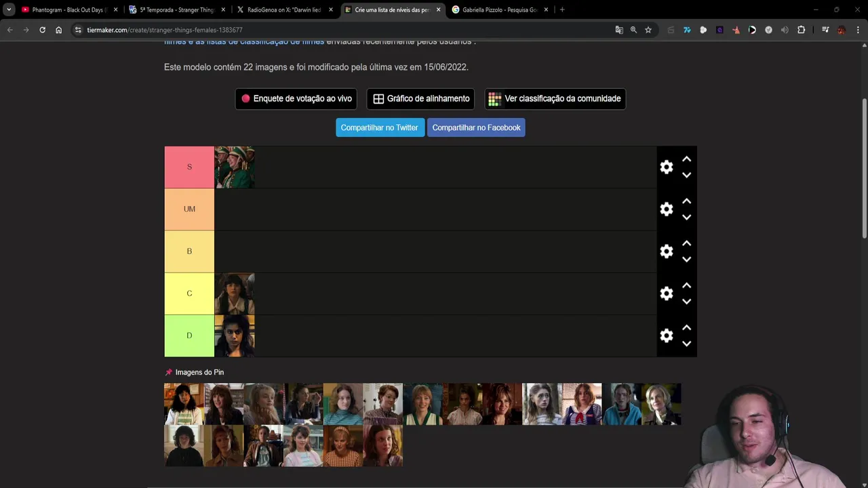This screenshot has width=868, height=488.
Task: Close the Gabriella Pizzolo Pesquisa tab
Action: (546, 9)
